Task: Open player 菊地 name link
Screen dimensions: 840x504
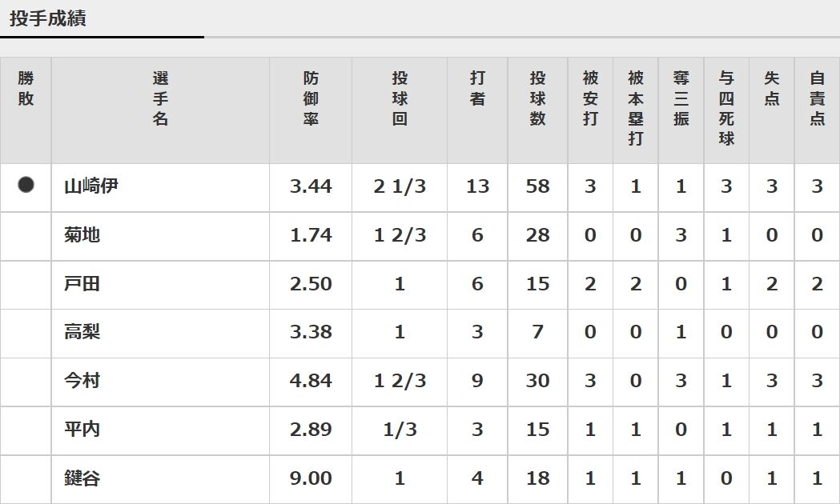Action: tap(82, 235)
